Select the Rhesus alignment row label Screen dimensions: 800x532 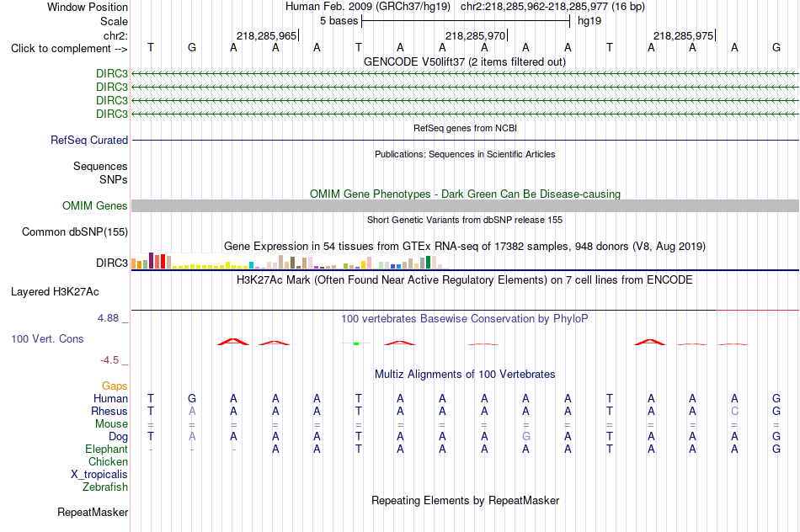109,412
